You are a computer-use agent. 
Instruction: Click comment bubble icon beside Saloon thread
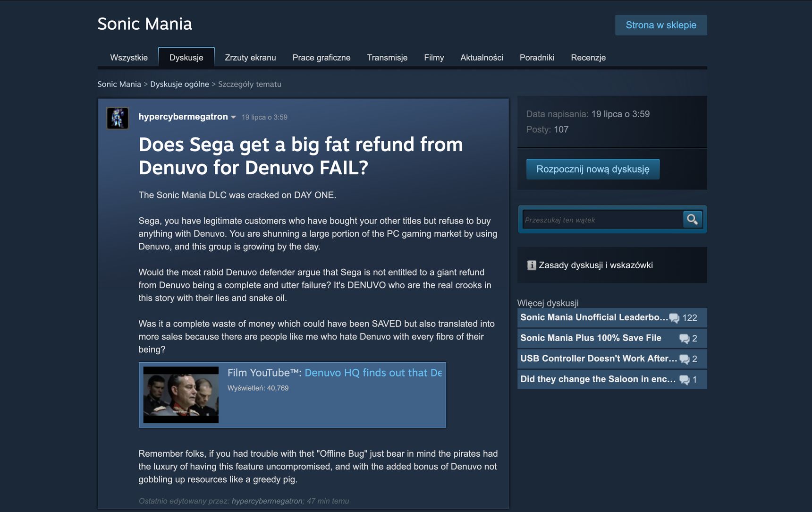pyautogui.click(x=684, y=380)
